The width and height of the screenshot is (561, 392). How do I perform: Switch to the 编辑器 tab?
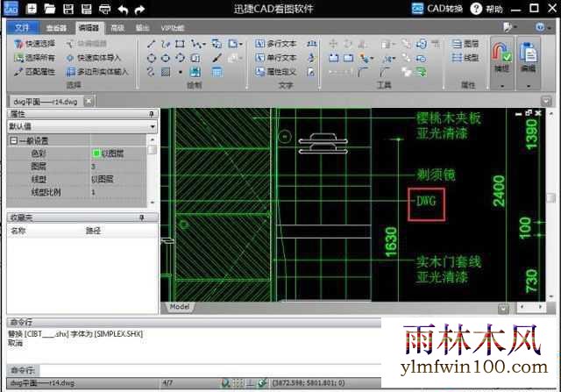point(89,27)
